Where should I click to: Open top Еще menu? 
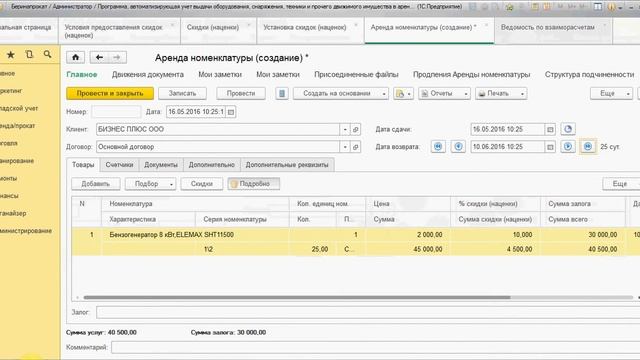tap(611, 93)
